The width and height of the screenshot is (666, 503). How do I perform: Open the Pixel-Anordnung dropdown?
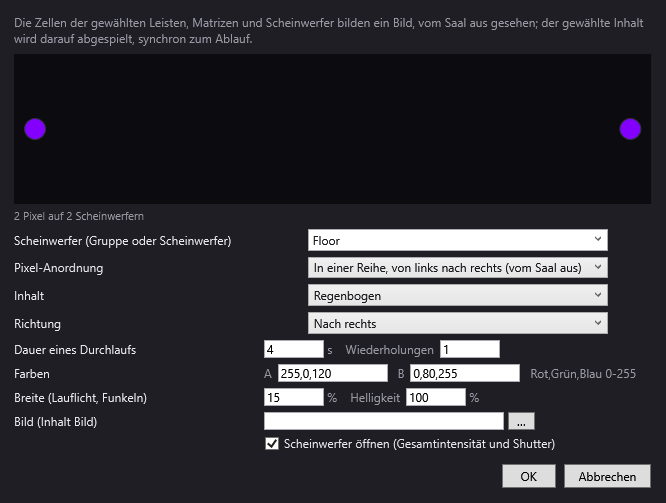(x=457, y=268)
